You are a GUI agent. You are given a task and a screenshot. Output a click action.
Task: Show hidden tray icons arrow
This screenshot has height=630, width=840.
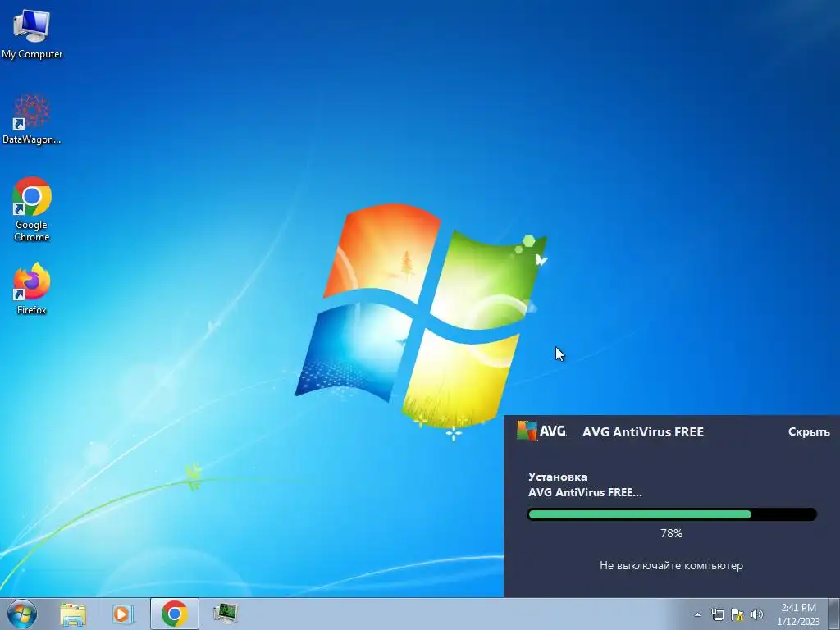697,614
